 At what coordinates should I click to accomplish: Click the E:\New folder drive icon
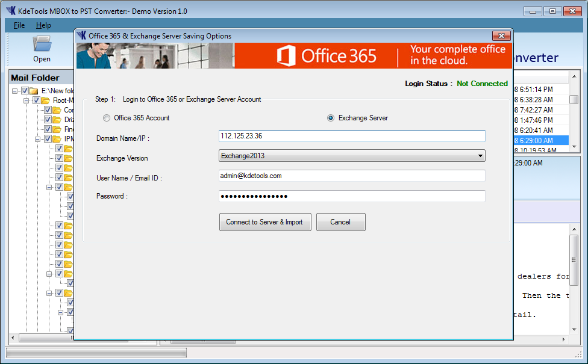click(x=34, y=91)
